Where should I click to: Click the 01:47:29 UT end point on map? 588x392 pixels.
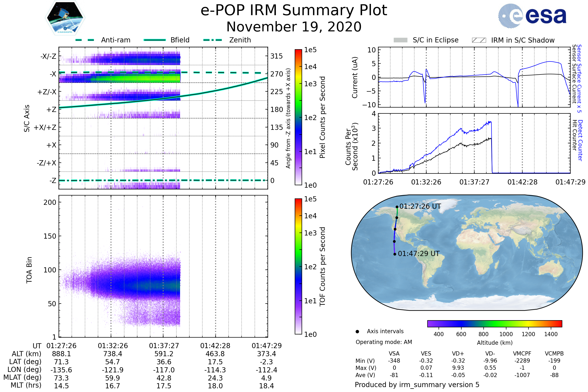tap(395, 254)
